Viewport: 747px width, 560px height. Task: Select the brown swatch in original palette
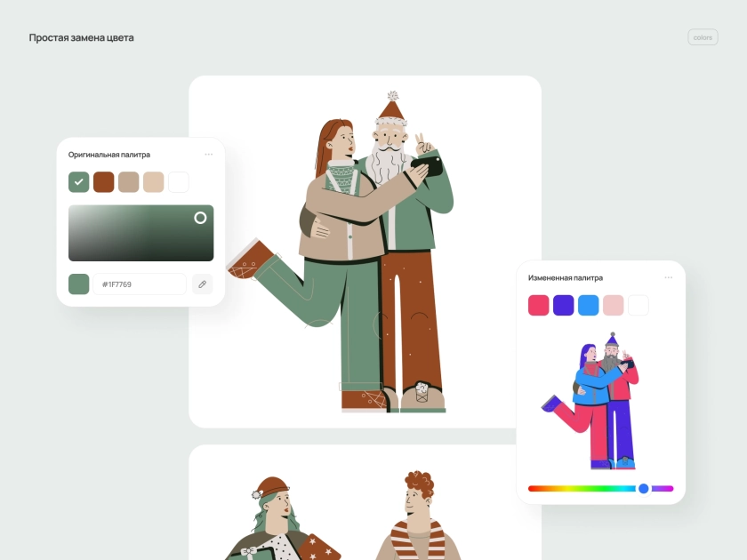pyautogui.click(x=104, y=182)
